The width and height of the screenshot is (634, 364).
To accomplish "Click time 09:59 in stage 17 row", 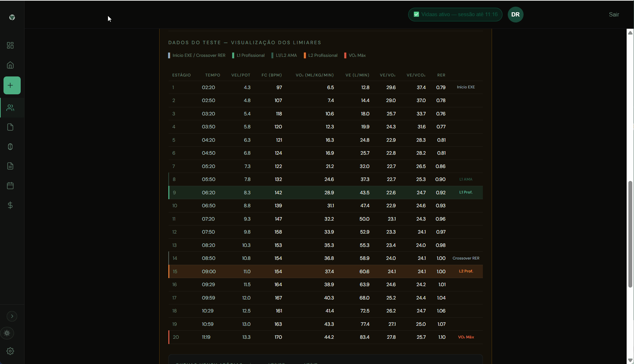I will (208, 298).
